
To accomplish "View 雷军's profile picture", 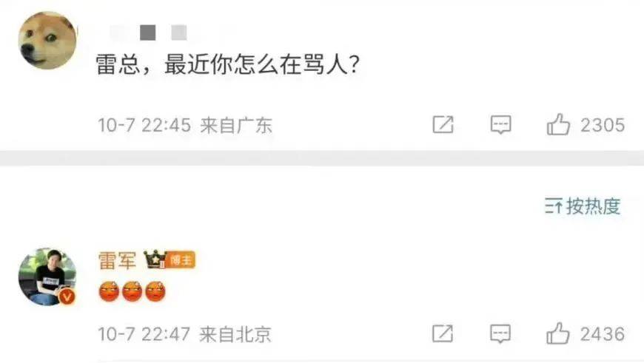I will [47, 277].
